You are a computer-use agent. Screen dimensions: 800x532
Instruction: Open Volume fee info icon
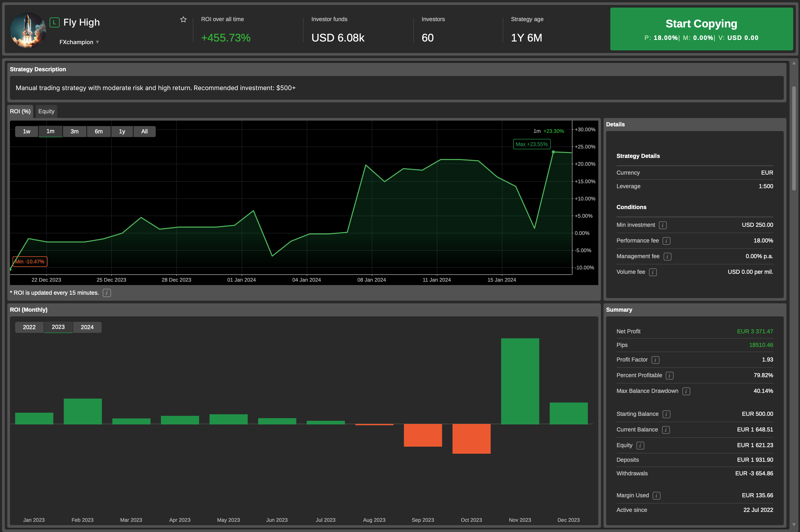(653, 272)
